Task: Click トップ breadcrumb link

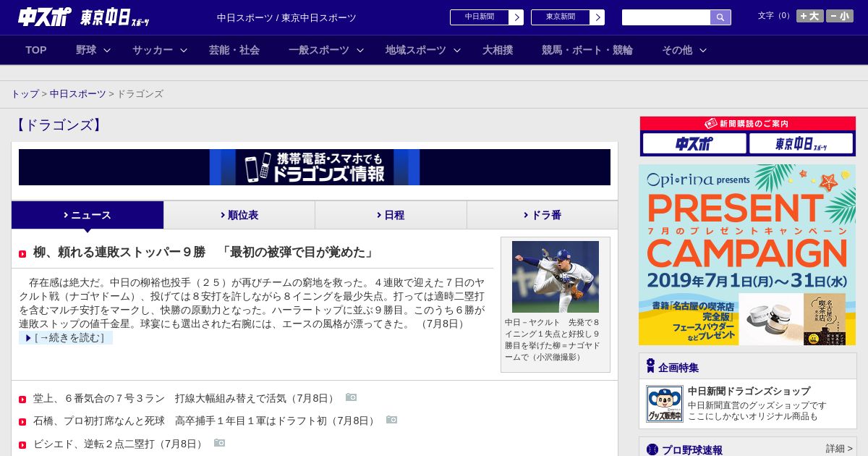Action: [25, 94]
